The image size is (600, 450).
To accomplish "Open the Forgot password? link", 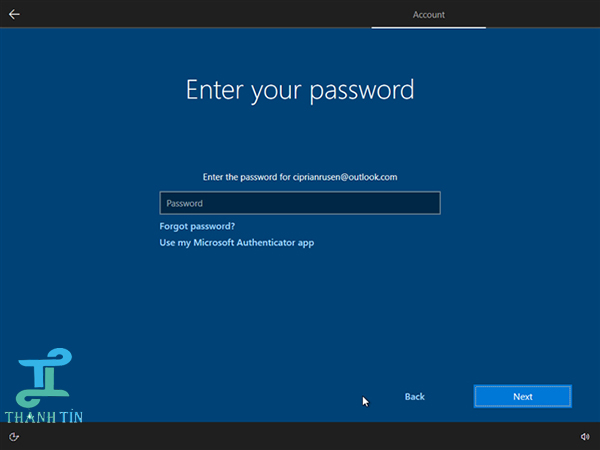I will click(x=197, y=226).
